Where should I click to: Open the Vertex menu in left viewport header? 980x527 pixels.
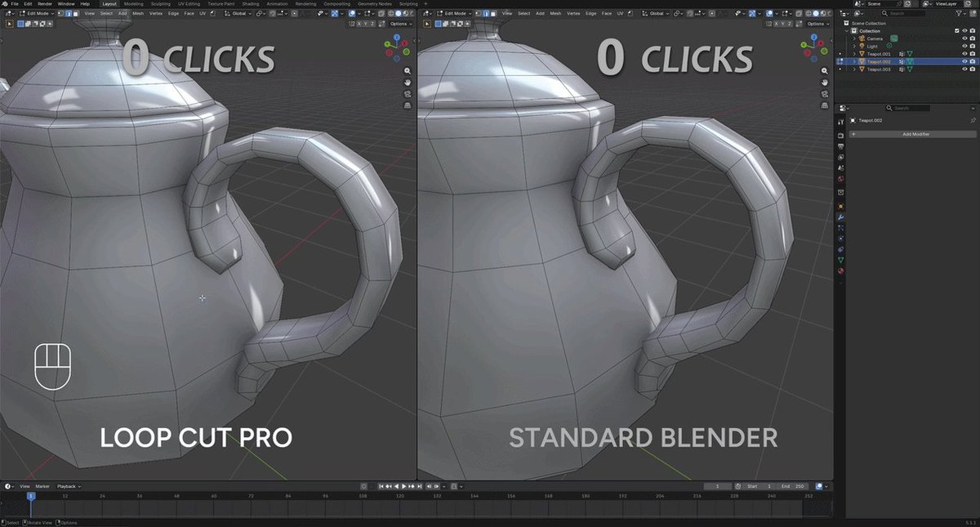(x=156, y=13)
